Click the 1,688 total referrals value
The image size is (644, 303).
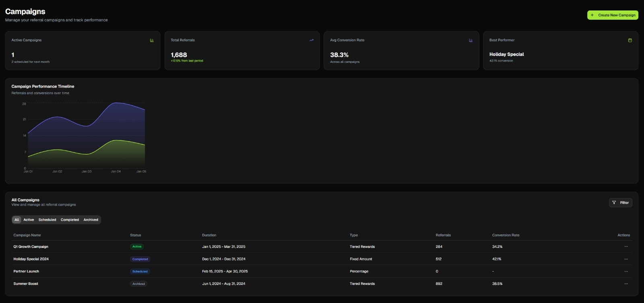click(x=179, y=55)
